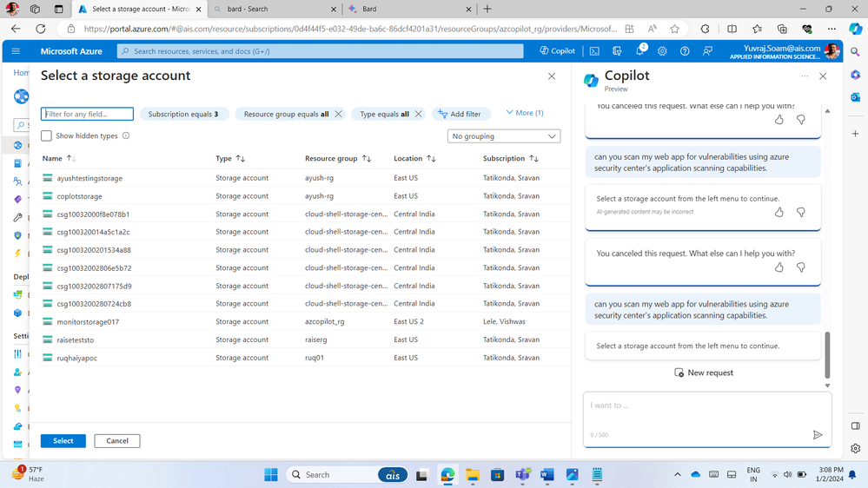This screenshot has height=488, width=868.
Task: Open the Azure portal hamburger menu
Action: pos(16,51)
